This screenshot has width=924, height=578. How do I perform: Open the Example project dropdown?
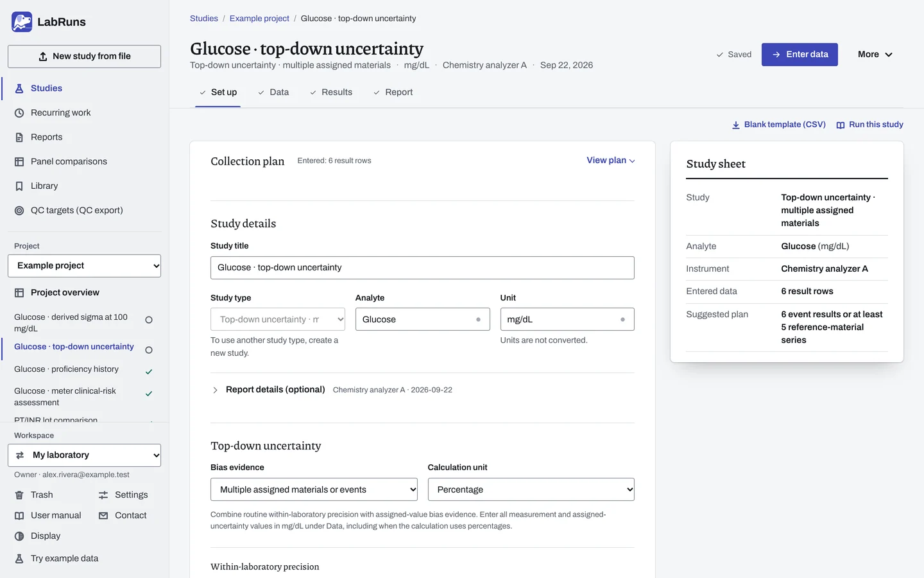[84, 266]
